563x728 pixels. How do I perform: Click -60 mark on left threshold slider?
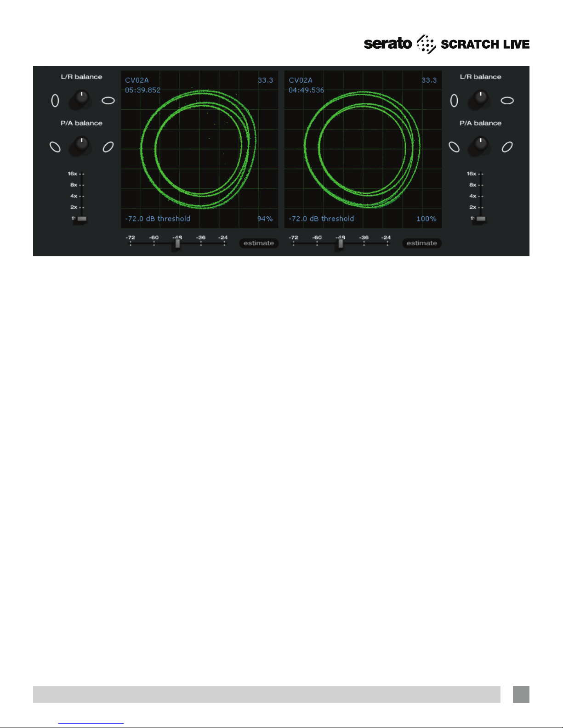[x=154, y=238]
